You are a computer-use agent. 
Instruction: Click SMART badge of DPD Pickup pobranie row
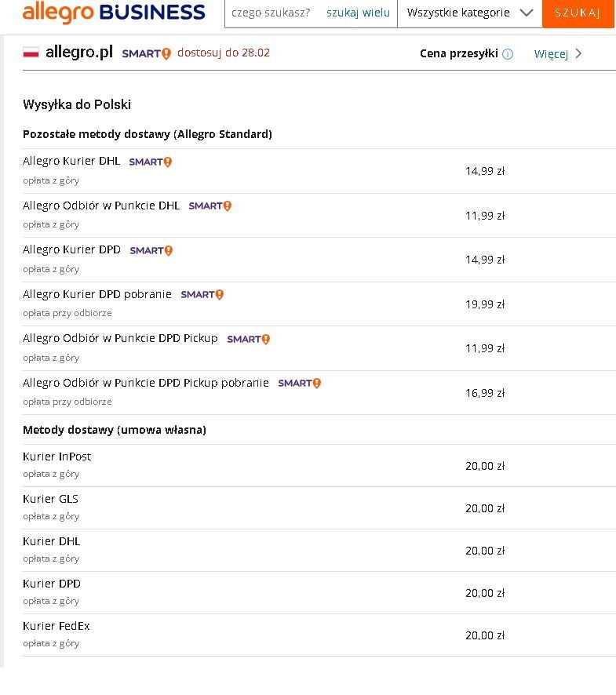click(x=299, y=383)
